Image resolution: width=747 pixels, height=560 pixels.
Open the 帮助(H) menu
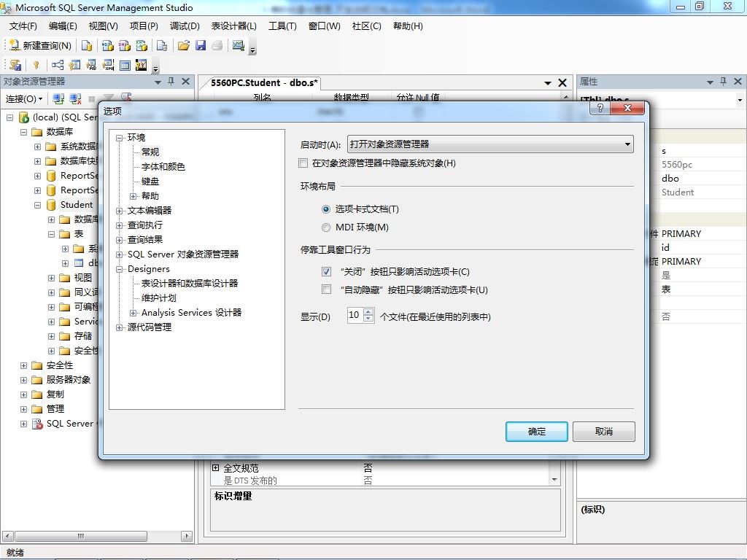(x=408, y=26)
